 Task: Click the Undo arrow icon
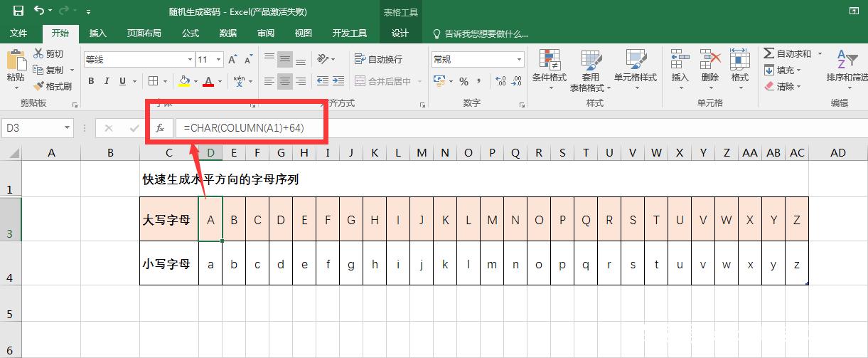click(39, 11)
